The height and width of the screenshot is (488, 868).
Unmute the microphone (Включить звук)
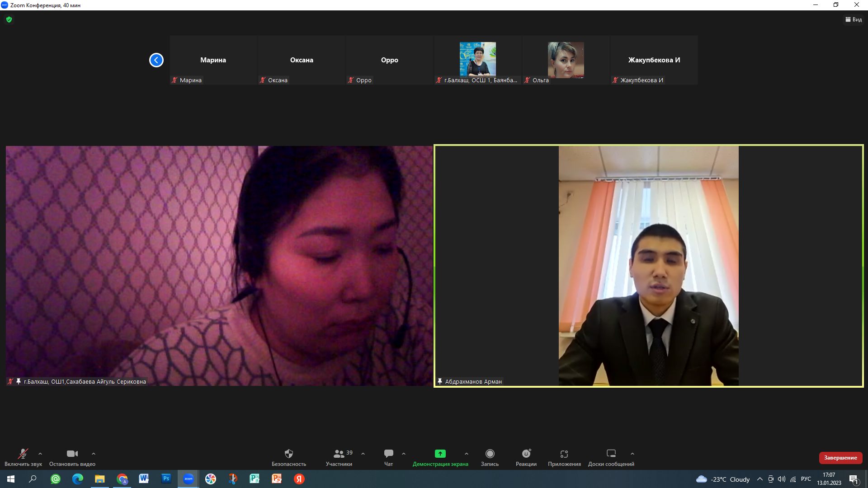[x=23, y=454]
